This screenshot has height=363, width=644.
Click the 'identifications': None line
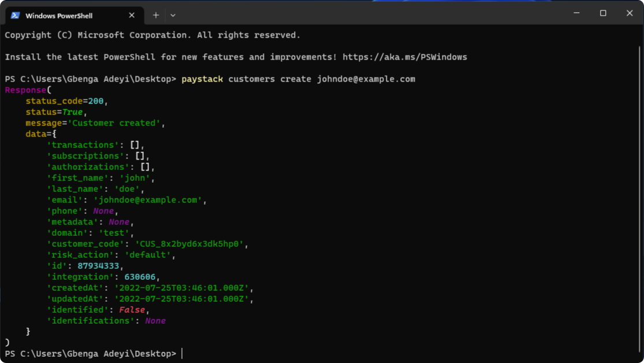tap(106, 321)
